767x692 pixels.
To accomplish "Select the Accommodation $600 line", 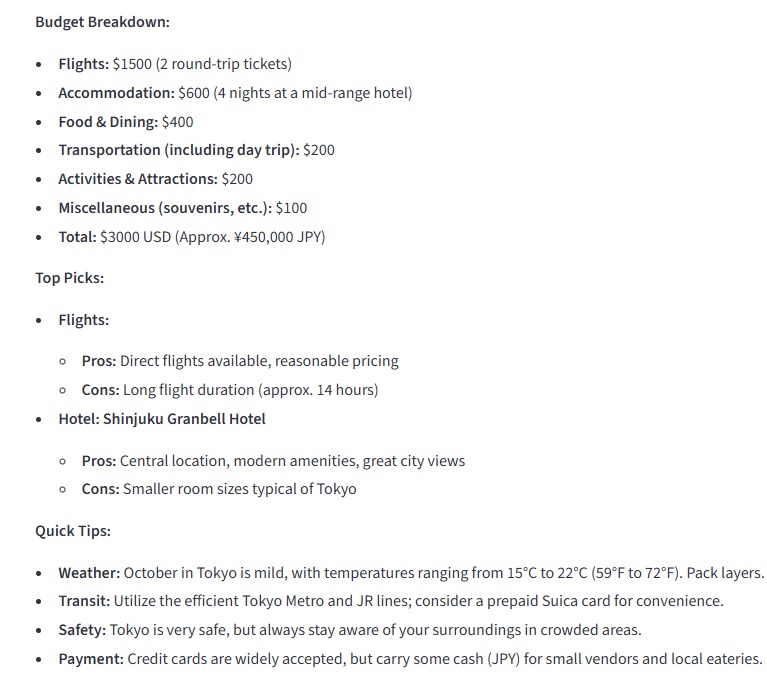I will pos(234,93).
